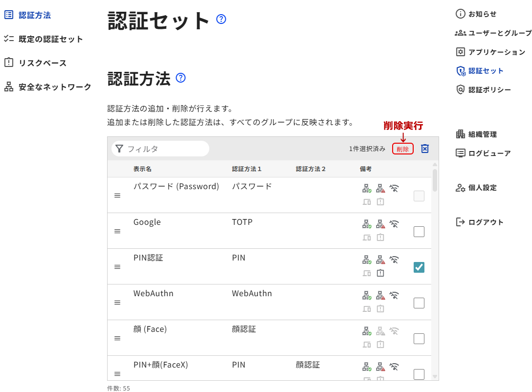Click the drag handle for Google row

[117, 231]
